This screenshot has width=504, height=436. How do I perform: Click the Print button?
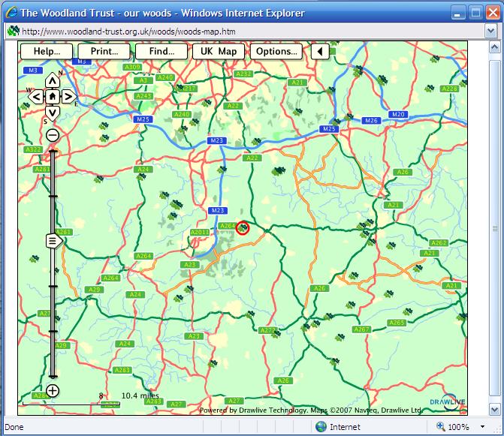click(104, 51)
